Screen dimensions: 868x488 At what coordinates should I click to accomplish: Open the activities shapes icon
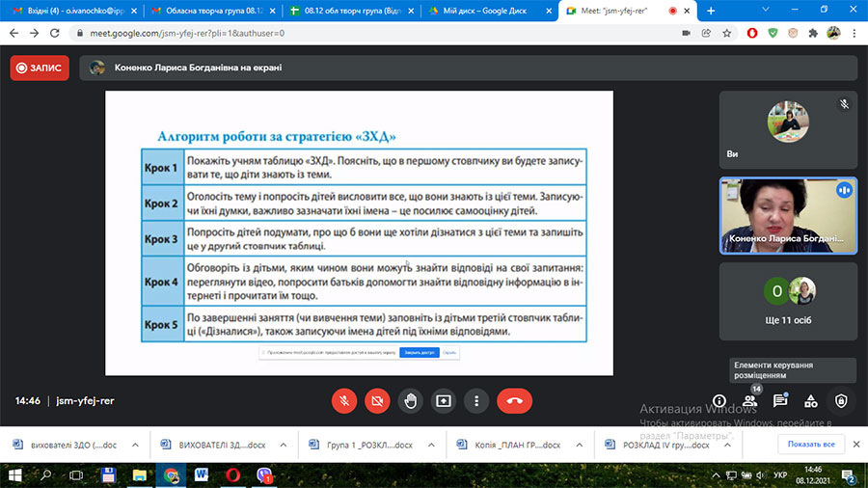point(810,401)
